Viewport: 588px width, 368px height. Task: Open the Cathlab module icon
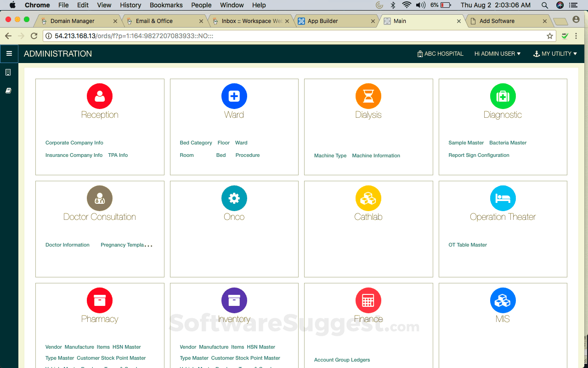pyautogui.click(x=368, y=198)
